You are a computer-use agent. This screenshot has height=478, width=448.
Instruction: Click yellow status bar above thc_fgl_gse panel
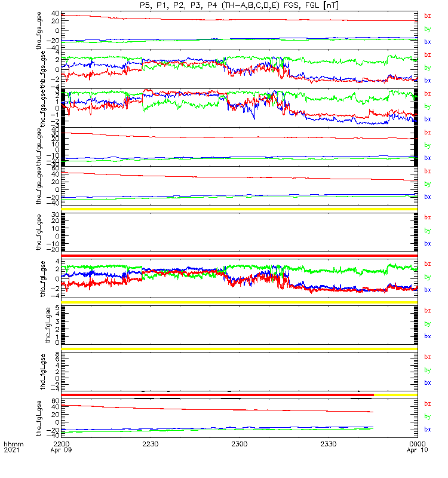(240, 302)
